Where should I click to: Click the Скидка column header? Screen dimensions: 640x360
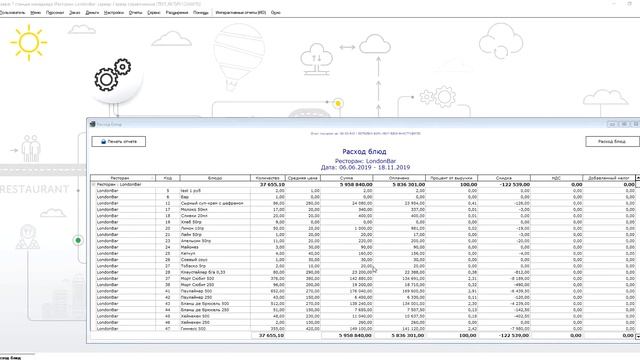point(504,178)
